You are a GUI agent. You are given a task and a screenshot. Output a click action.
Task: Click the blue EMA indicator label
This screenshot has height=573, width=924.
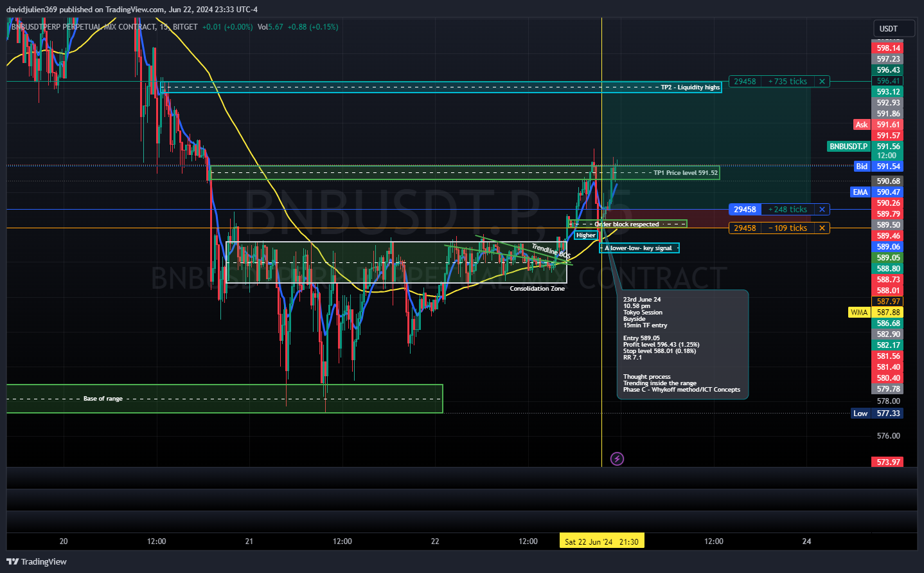[x=860, y=192]
